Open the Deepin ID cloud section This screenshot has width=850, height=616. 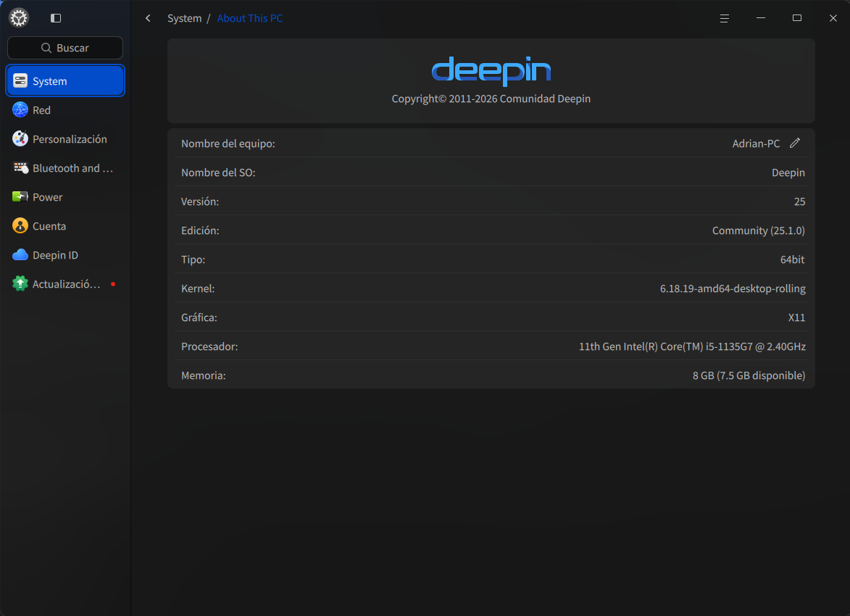click(54, 254)
